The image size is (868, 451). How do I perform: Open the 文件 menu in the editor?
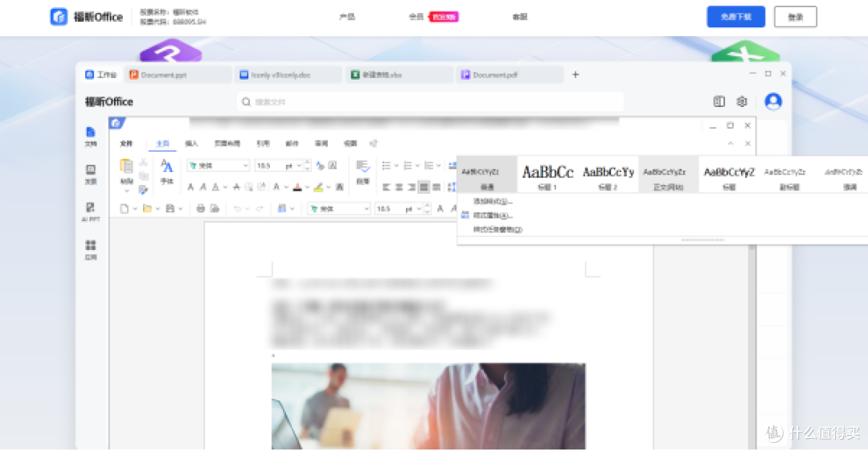tap(126, 143)
